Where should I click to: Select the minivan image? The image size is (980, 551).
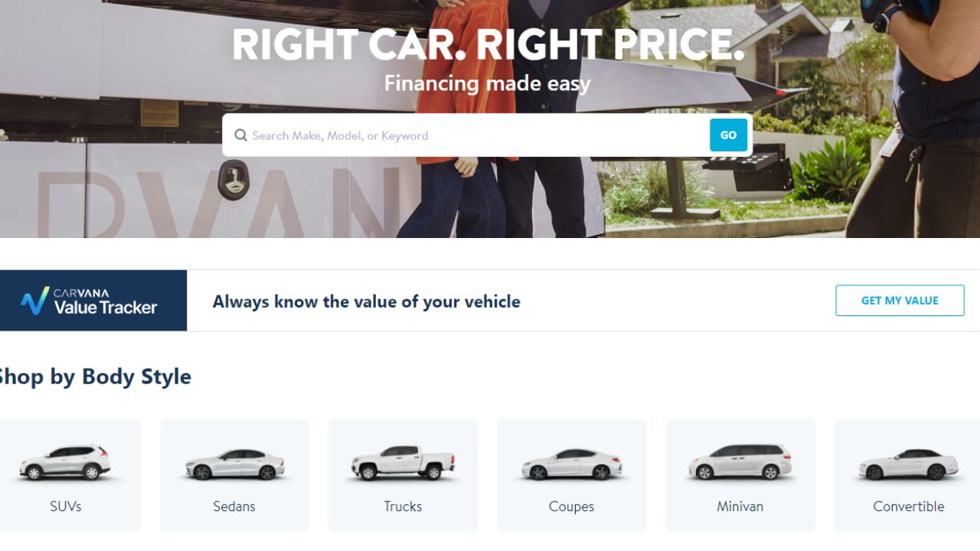(740, 462)
